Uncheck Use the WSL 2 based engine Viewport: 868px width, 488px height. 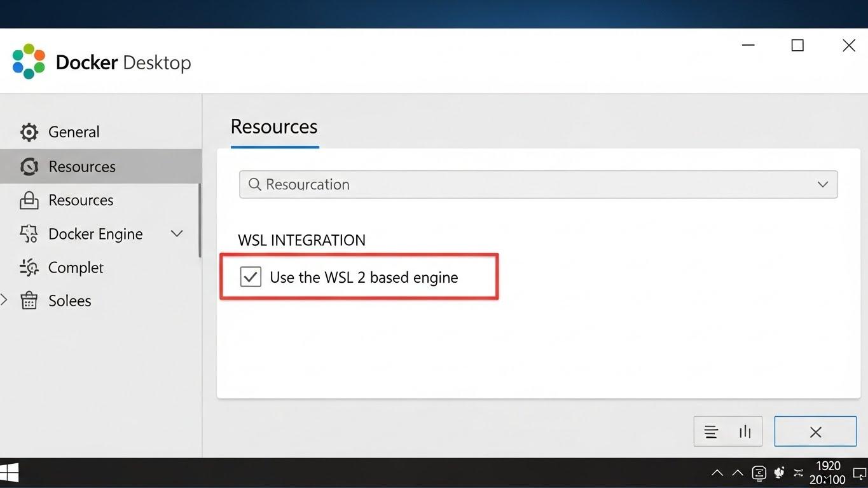[x=251, y=276]
